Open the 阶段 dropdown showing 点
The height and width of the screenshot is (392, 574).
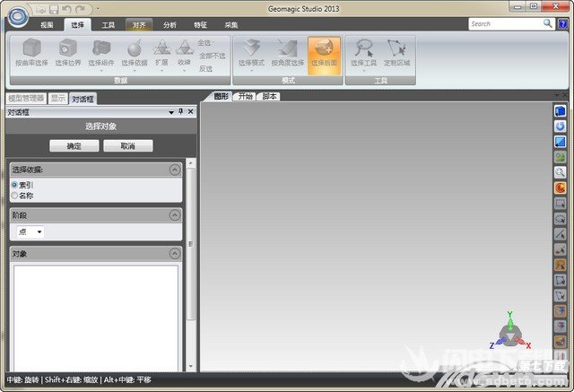click(x=30, y=231)
